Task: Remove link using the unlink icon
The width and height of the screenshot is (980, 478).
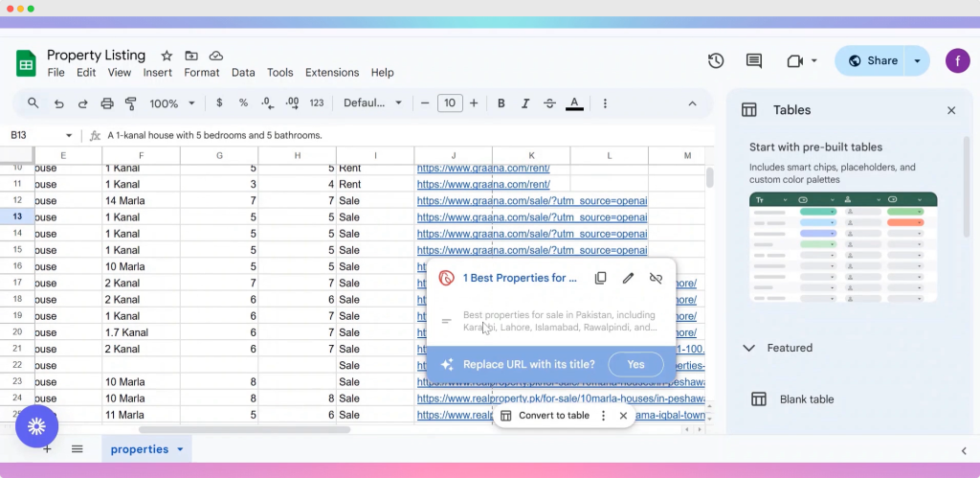Action: [656, 278]
